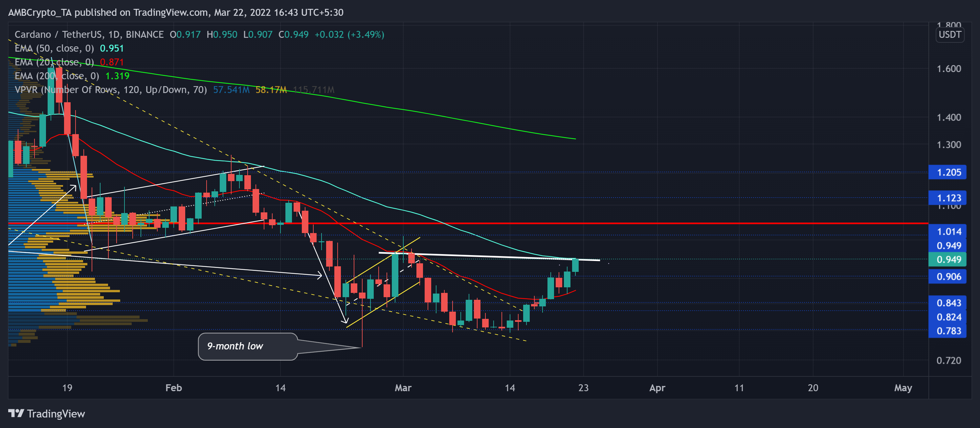Image resolution: width=980 pixels, height=428 pixels.
Task: Click the open price O0.917 value
Action: click(185, 35)
